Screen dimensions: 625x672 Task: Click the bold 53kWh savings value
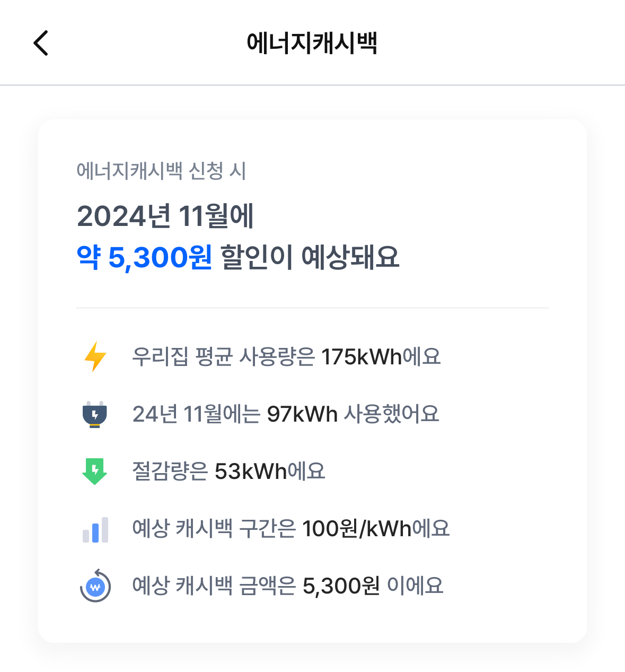coord(250,471)
